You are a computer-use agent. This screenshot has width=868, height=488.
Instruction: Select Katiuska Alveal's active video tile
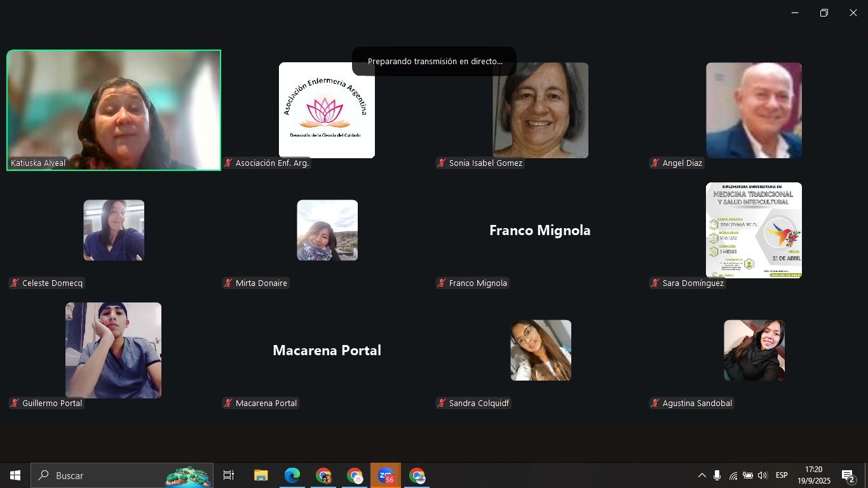114,110
